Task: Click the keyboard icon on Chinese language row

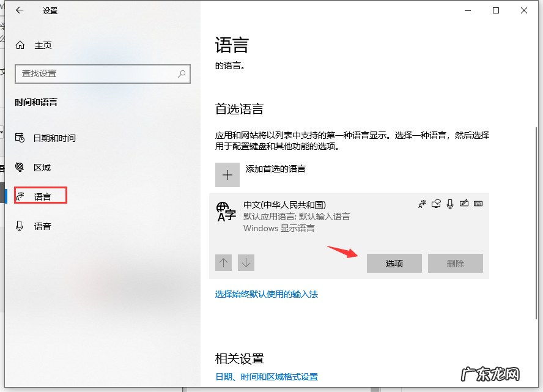Action: [478, 204]
